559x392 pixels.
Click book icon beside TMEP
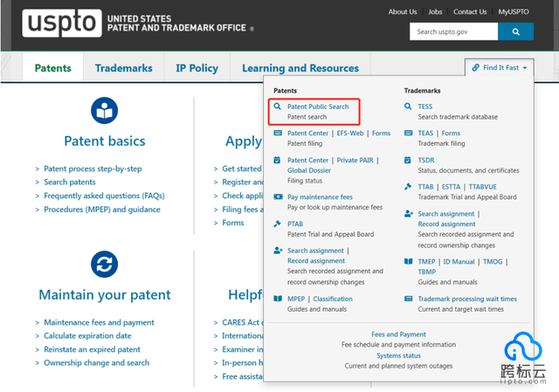(x=408, y=261)
